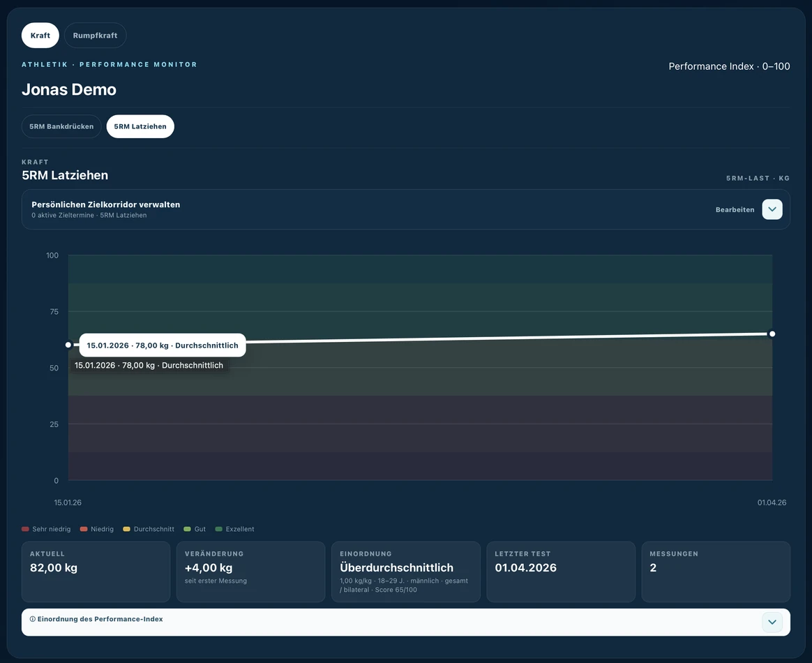Click the 'seit erster Messung' caption
The image size is (812, 663).
pyautogui.click(x=216, y=581)
